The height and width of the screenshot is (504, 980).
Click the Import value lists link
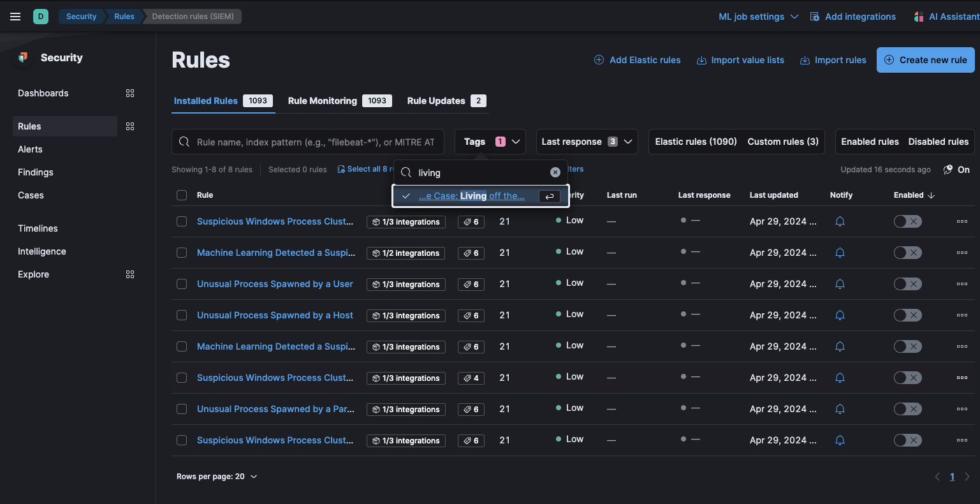(740, 59)
